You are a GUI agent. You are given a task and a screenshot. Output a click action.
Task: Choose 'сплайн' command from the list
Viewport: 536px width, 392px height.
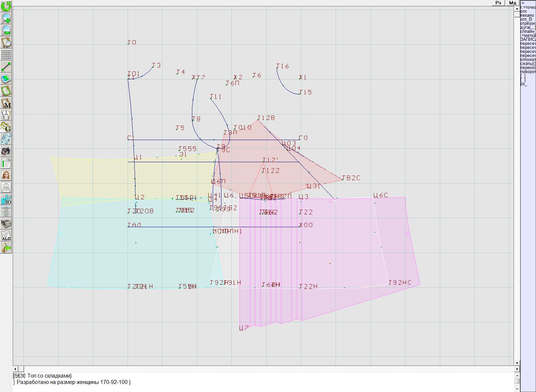click(x=527, y=31)
